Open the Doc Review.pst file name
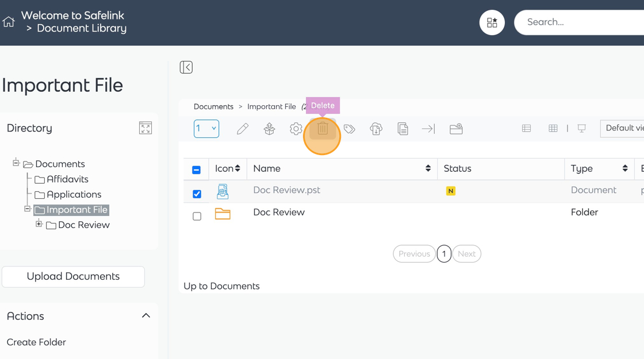 [x=287, y=190]
